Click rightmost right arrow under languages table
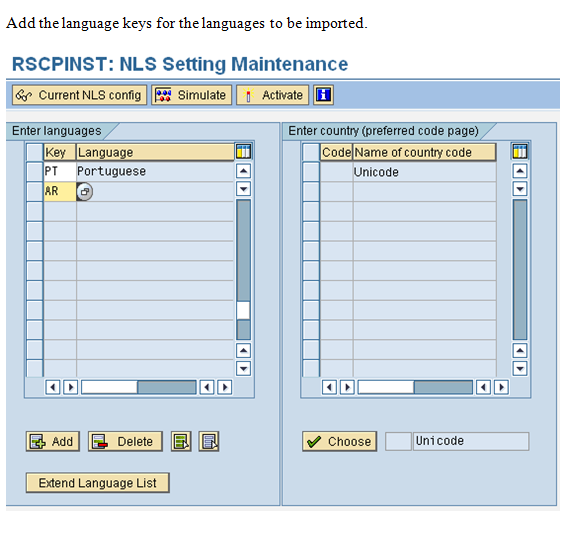The image size is (580, 538). (225, 387)
